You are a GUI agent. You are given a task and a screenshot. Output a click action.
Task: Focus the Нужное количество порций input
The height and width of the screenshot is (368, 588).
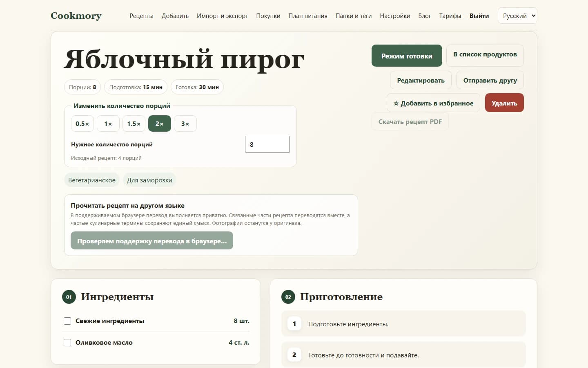click(267, 144)
